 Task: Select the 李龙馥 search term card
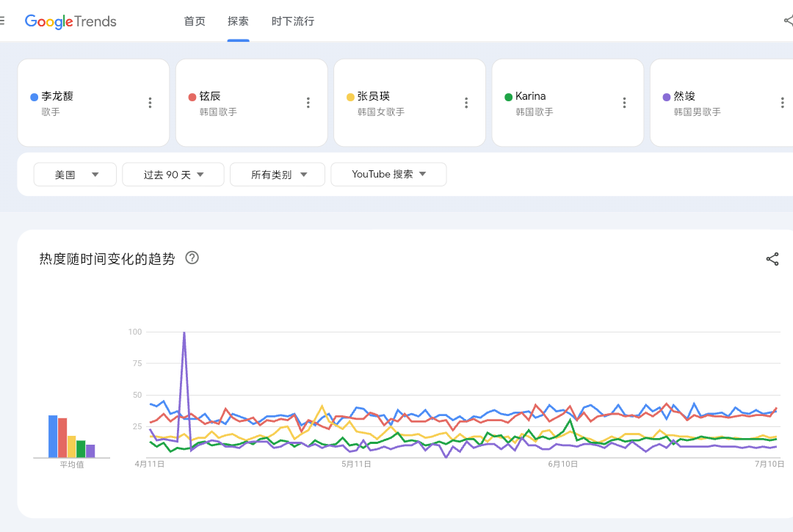point(93,103)
